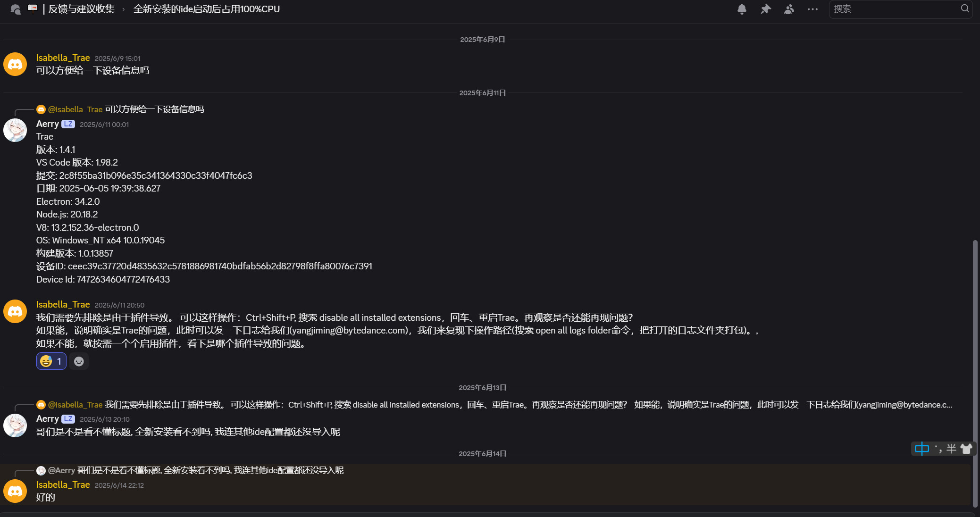Jump to quoted reply starting 我们需要先排除

[528, 405]
